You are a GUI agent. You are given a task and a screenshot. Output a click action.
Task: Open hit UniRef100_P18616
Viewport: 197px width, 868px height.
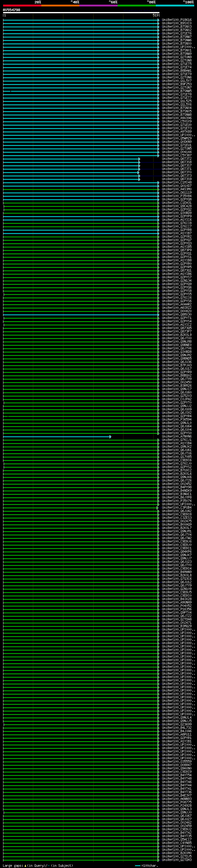177,20
